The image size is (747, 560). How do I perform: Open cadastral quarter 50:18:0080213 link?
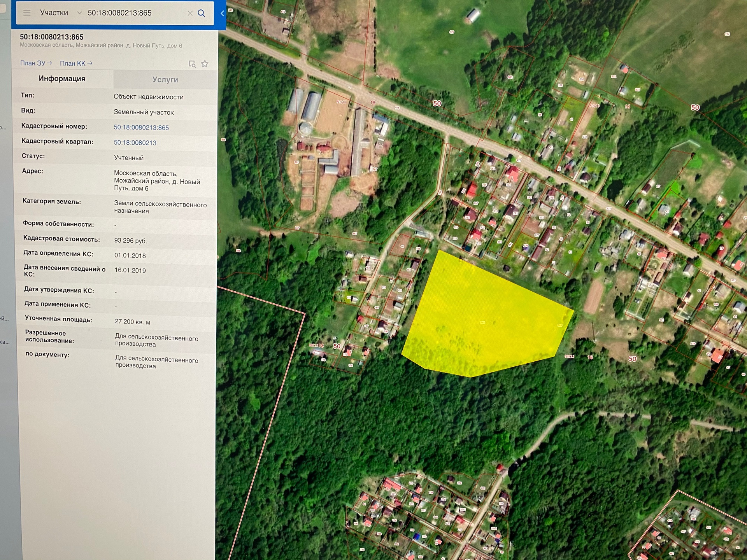135,143
